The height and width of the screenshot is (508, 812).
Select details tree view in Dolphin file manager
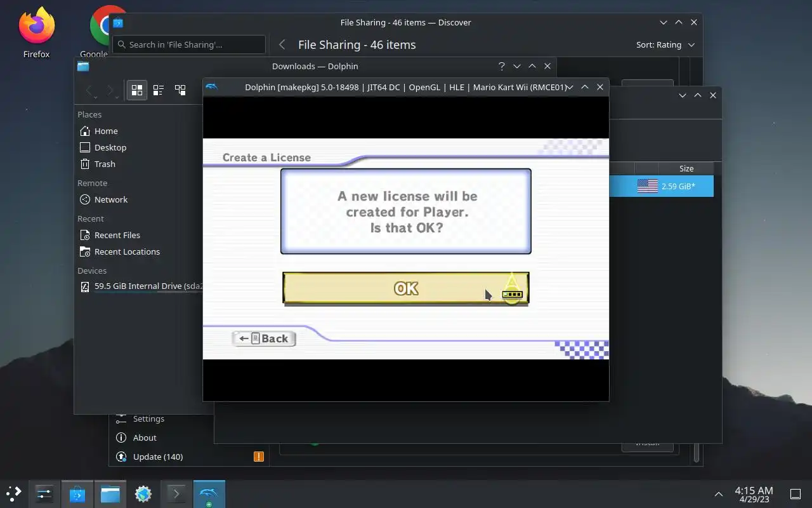pyautogui.click(x=180, y=90)
